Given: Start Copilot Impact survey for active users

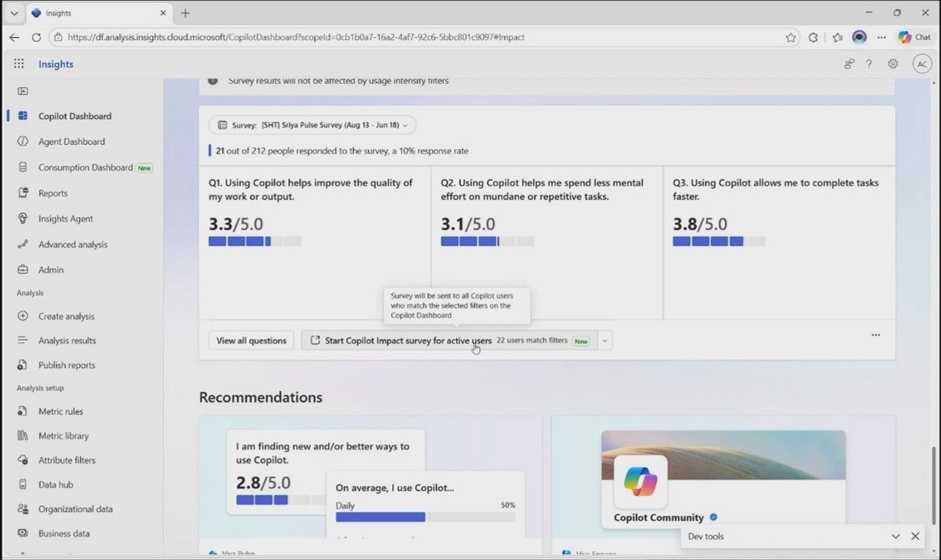Looking at the screenshot, I should (449, 340).
